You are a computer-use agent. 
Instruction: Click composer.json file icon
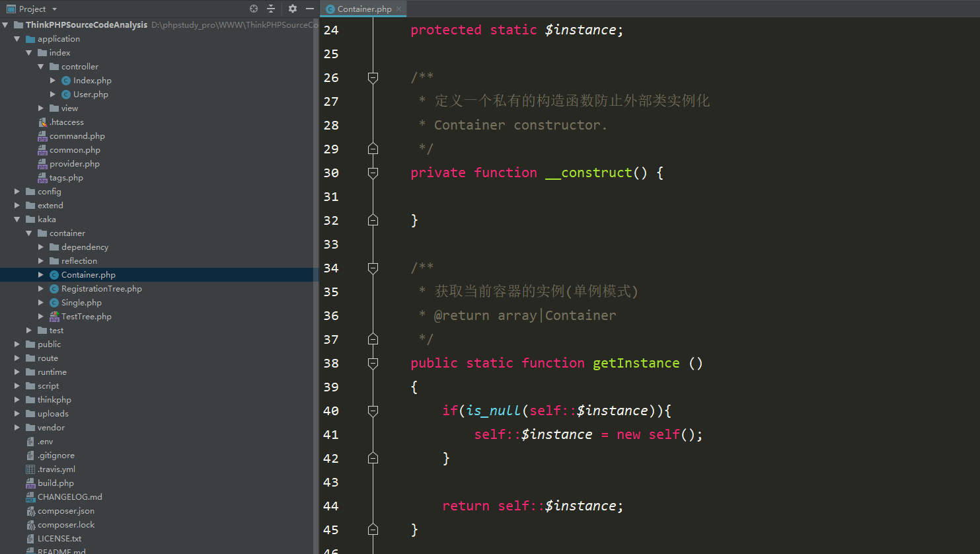30,511
